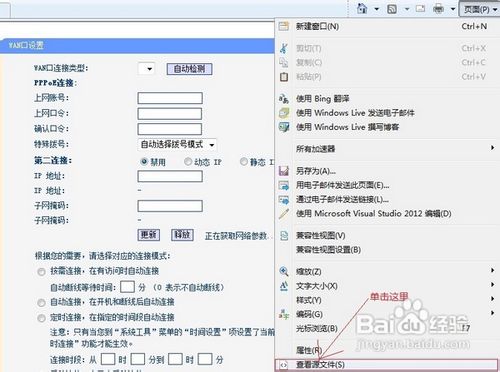Select 兼容性视图(V) entry
500x372 pixels.
coord(387,236)
